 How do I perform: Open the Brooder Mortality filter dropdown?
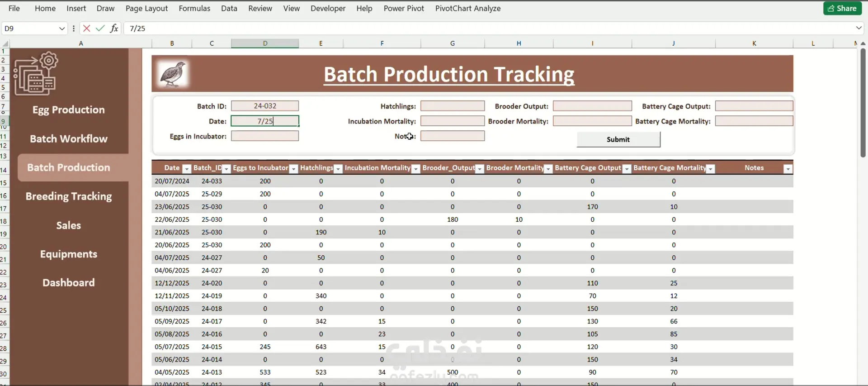coord(548,169)
